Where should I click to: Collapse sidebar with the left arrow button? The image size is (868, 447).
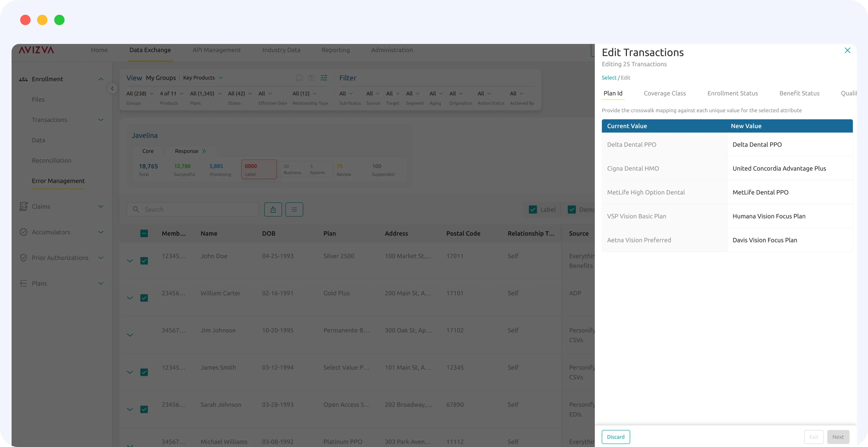click(112, 88)
